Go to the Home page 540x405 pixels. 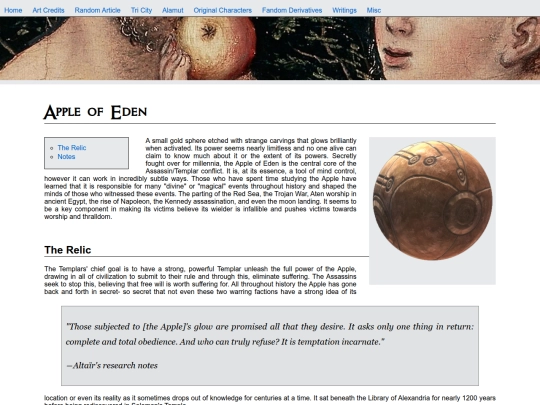tap(13, 10)
